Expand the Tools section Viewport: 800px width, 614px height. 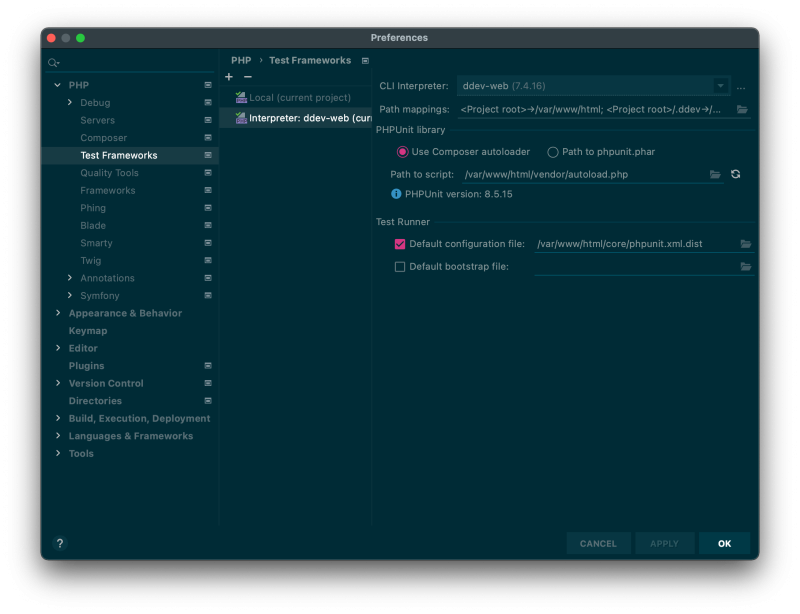point(58,454)
